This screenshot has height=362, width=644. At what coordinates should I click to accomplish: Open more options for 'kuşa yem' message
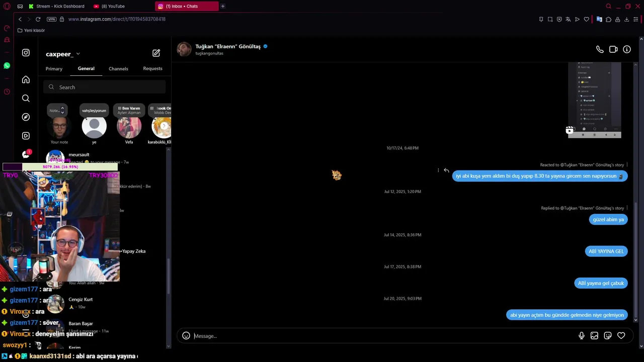point(438,170)
